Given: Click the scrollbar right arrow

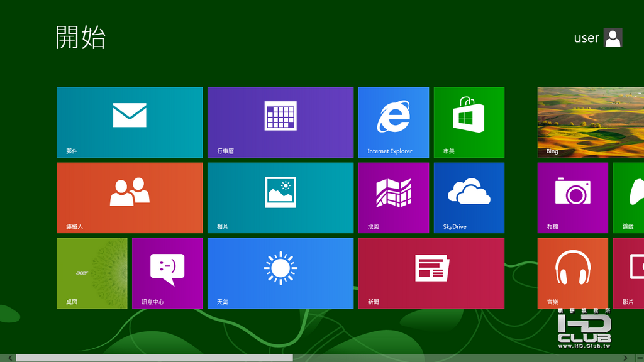Looking at the screenshot, I should pos(626,358).
